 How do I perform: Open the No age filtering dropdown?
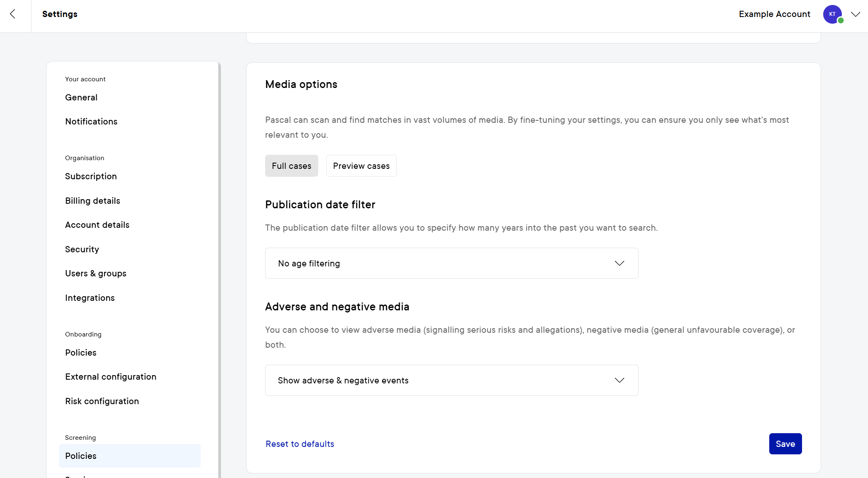(x=451, y=263)
